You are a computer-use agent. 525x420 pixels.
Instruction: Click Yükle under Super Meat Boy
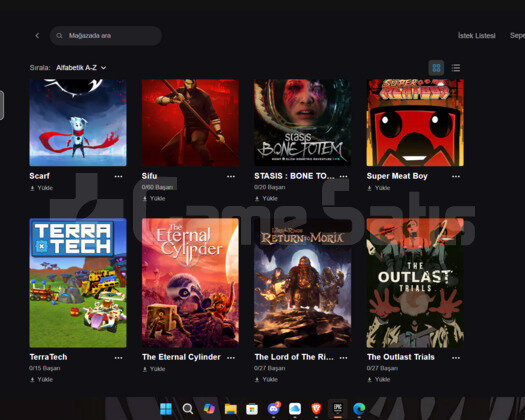pyautogui.click(x=379, y=188)
